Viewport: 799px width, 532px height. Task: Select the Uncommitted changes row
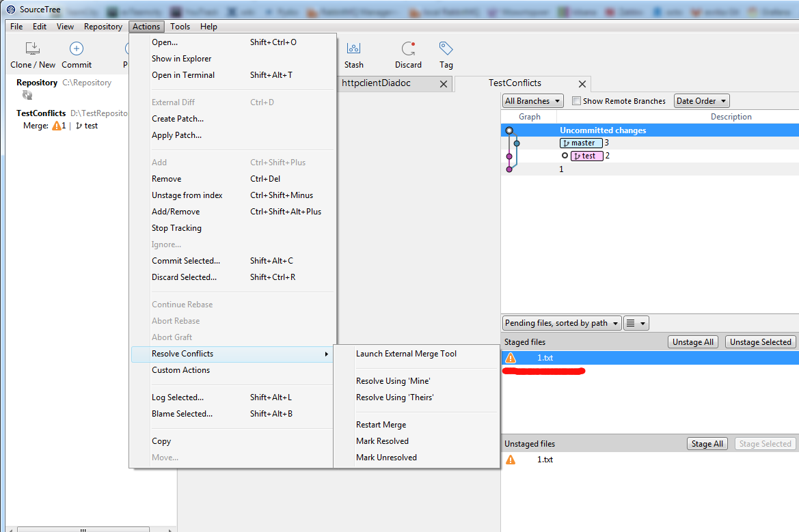(650, 130)
